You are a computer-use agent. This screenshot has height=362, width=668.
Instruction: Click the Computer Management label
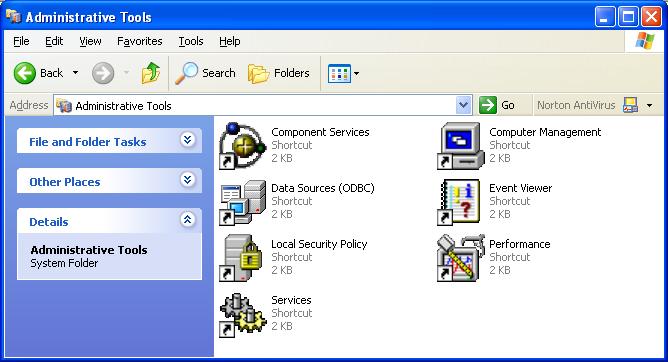pos(545,132)
